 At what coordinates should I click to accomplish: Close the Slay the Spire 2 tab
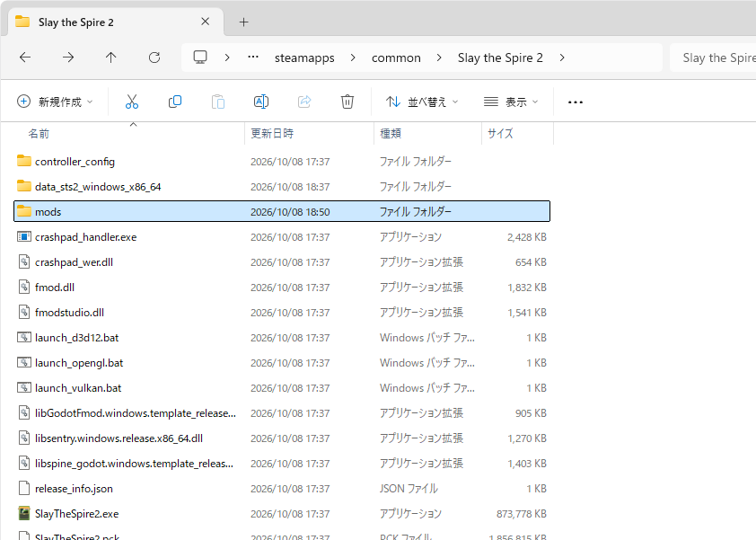pyautogui.click(x=206, y=22)
